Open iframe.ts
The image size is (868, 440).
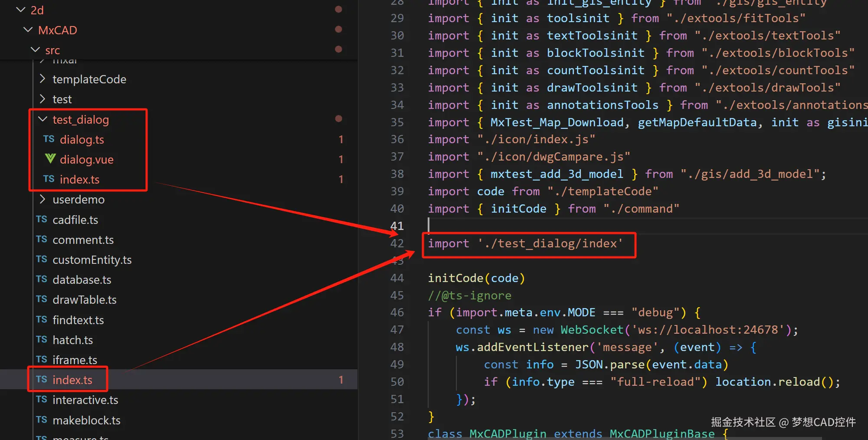pos(75,360)
